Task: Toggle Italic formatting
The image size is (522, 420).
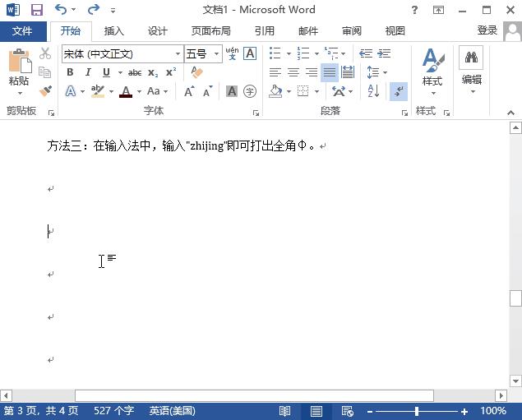Action: tap(88, 72)
